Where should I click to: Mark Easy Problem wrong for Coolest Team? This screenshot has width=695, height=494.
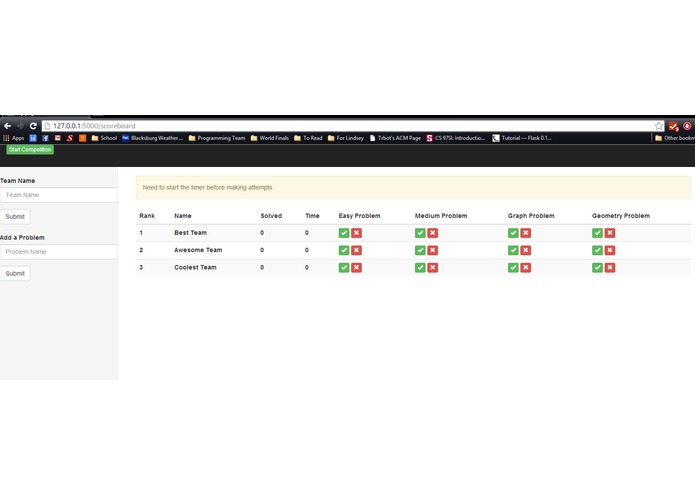356,268
